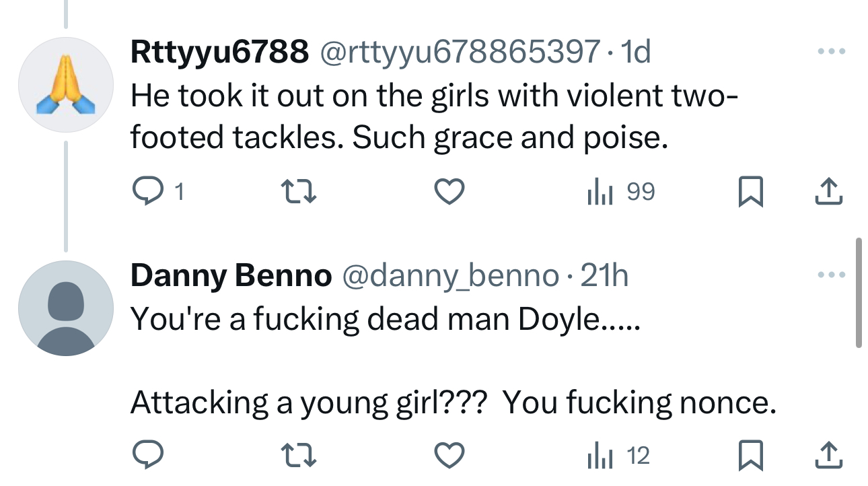
Task: Open Danny Benno's default profile avatar
Action: pos(65,308)
